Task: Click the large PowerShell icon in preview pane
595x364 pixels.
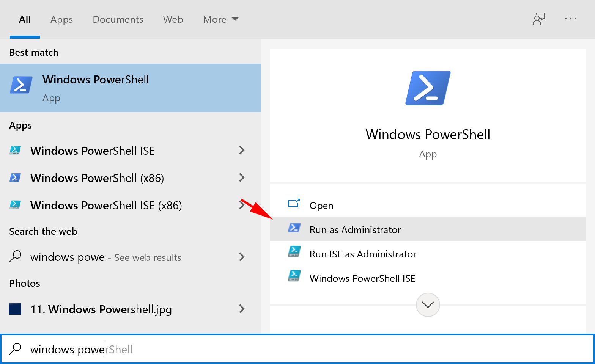Action: [428, 88]
